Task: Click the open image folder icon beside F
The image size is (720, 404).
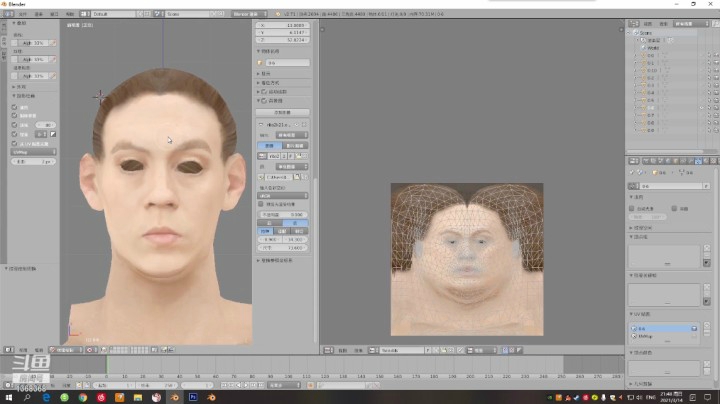Action: [298, 156]
